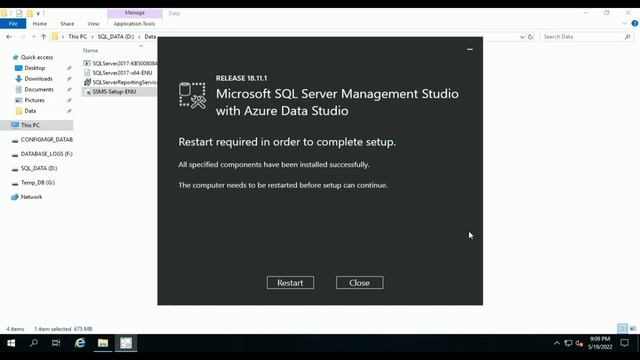
Task: Minimize the SSMS setup dialog
Action: [470, 49]
